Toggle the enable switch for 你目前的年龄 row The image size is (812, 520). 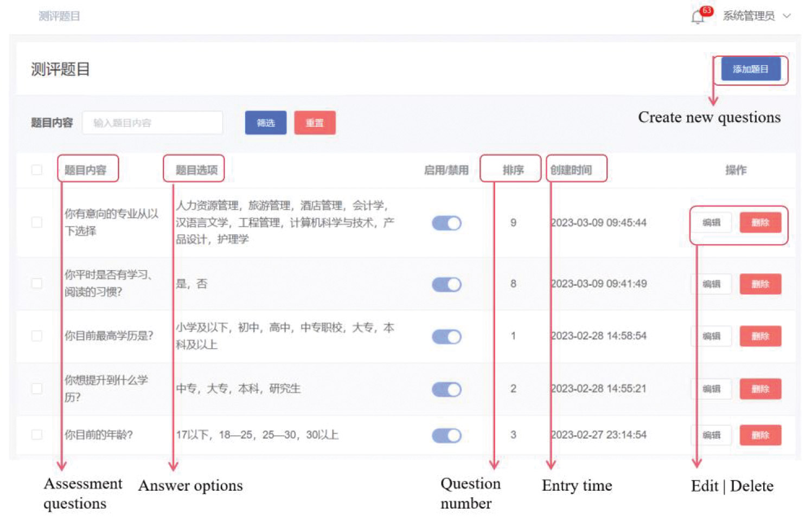pyautogui.click(x=446, y=435)
